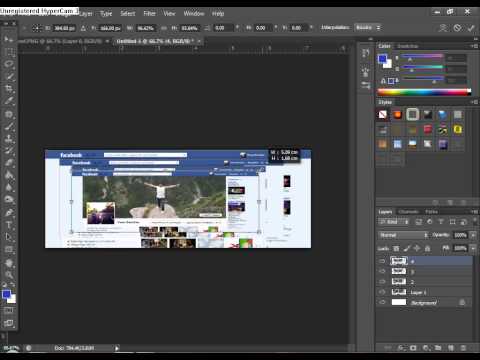The image size is (480, 360).
Task: Open the Window menu
Action: 194,14
